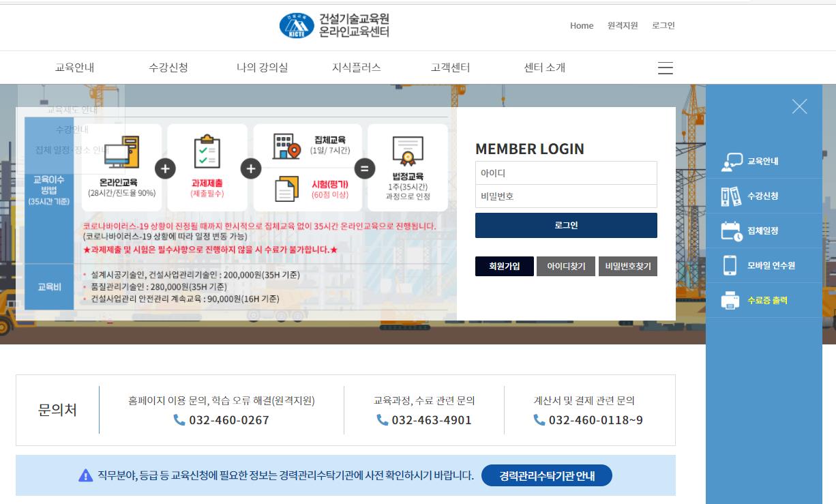836x504 pixels.
Task: Click the 회원가입 button
Action: pos(505,266)
